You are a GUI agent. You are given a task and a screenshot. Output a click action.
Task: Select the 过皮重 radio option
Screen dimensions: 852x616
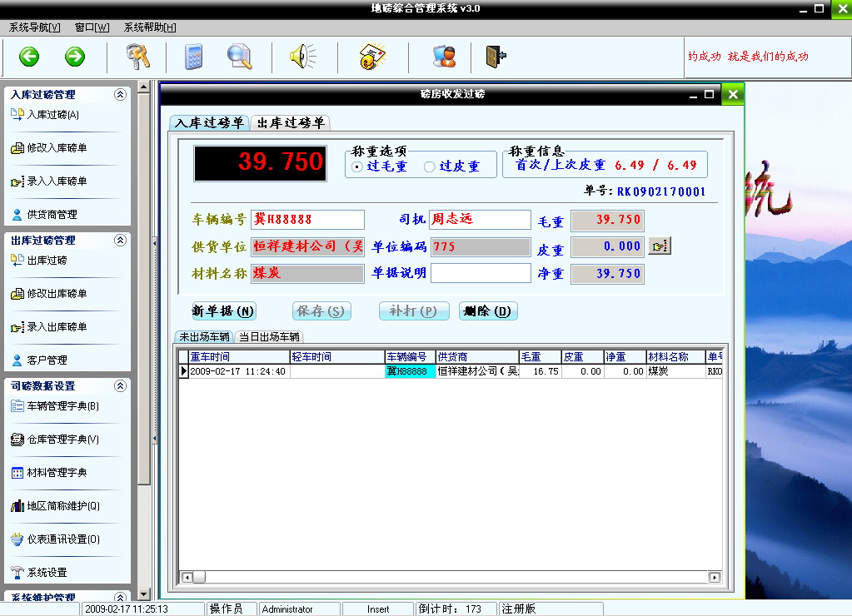[430, 166]
